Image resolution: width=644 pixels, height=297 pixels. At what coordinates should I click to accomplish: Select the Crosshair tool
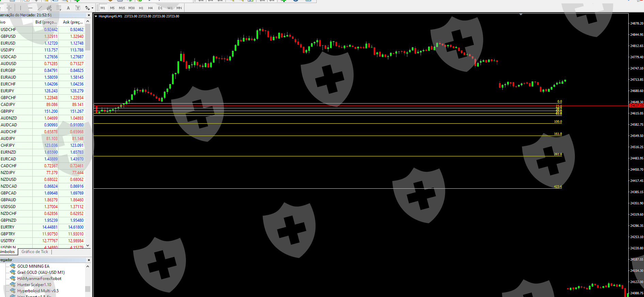click(9, 8)
